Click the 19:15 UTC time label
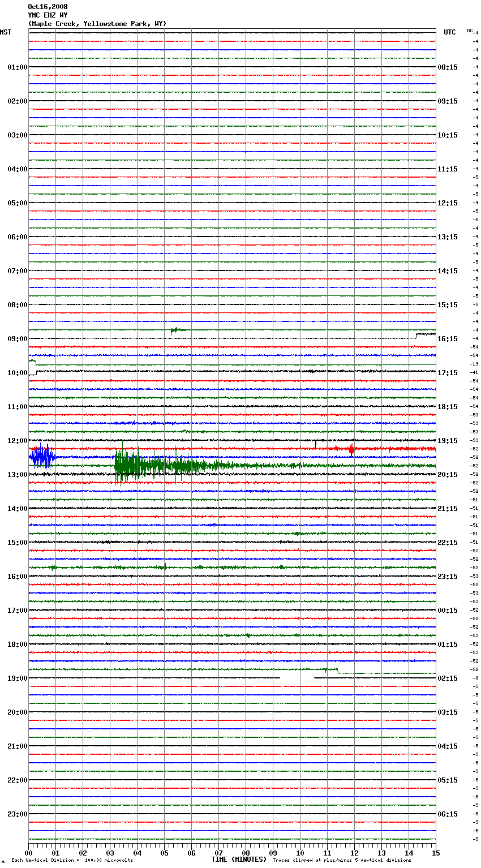The height and width of the screenshot is (868, 481). click(448, 441)
